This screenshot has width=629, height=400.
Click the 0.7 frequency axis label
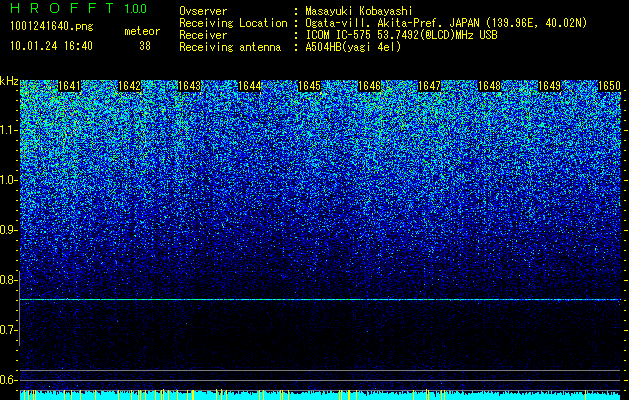point(9,330)
